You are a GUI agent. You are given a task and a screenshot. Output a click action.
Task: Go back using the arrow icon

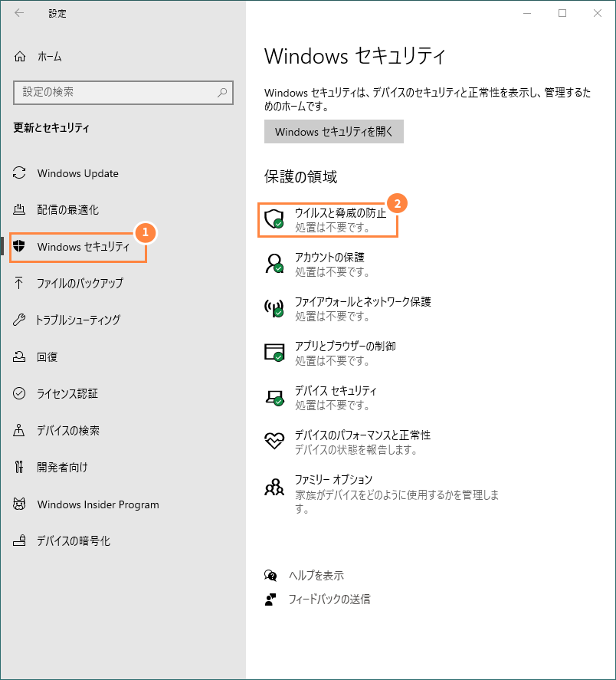(x=18, y=13)
